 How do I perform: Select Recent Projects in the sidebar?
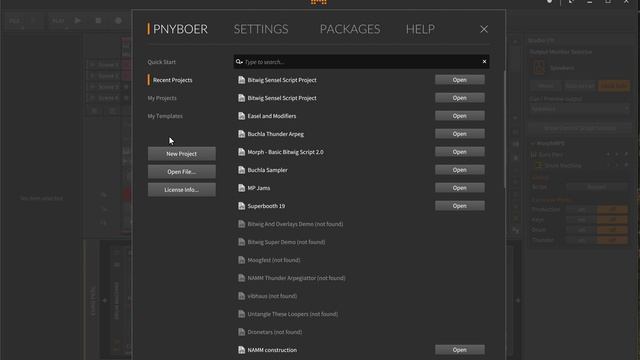[x=173, y=80]
